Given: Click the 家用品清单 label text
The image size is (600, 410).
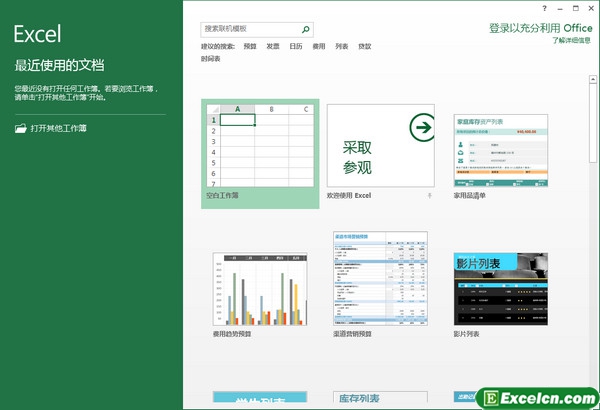Looking at the screenshot, I should pyautogui.click(x=470, y=196).
